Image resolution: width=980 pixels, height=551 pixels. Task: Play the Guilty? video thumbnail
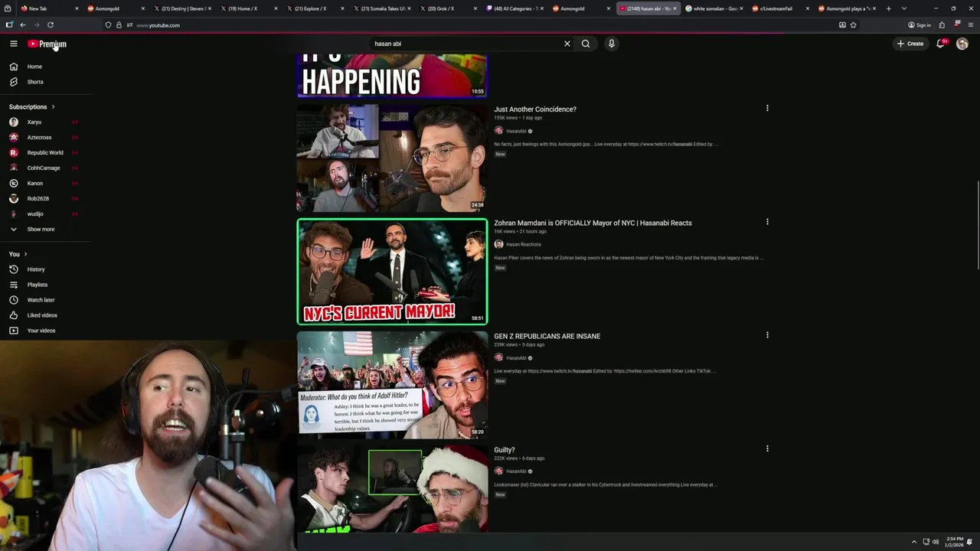point(392,489)
